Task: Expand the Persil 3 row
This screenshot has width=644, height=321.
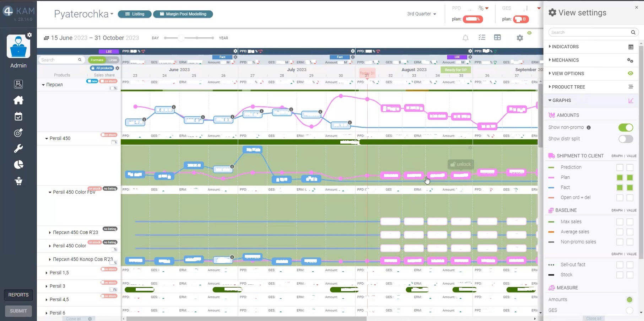Action: (x=47, y=286)
